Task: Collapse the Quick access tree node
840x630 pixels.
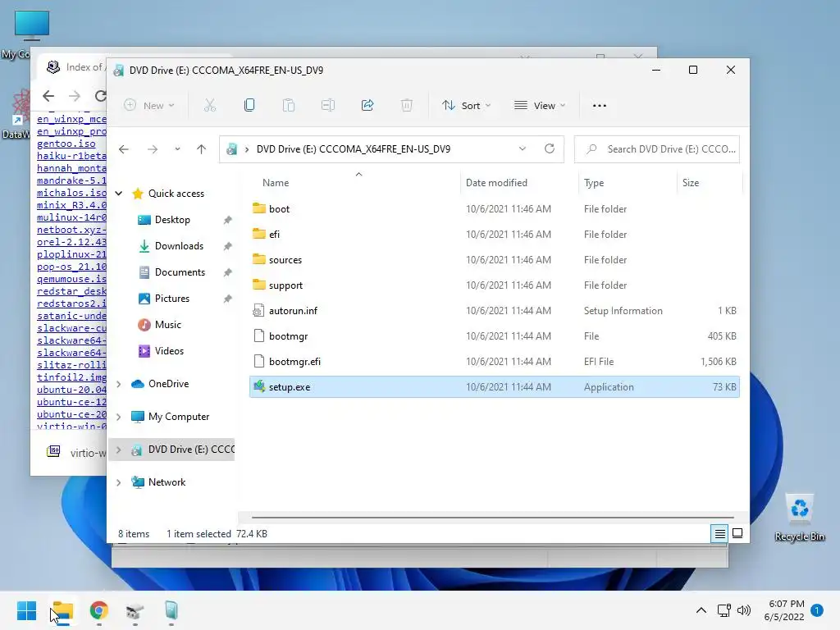Action: 119,194
